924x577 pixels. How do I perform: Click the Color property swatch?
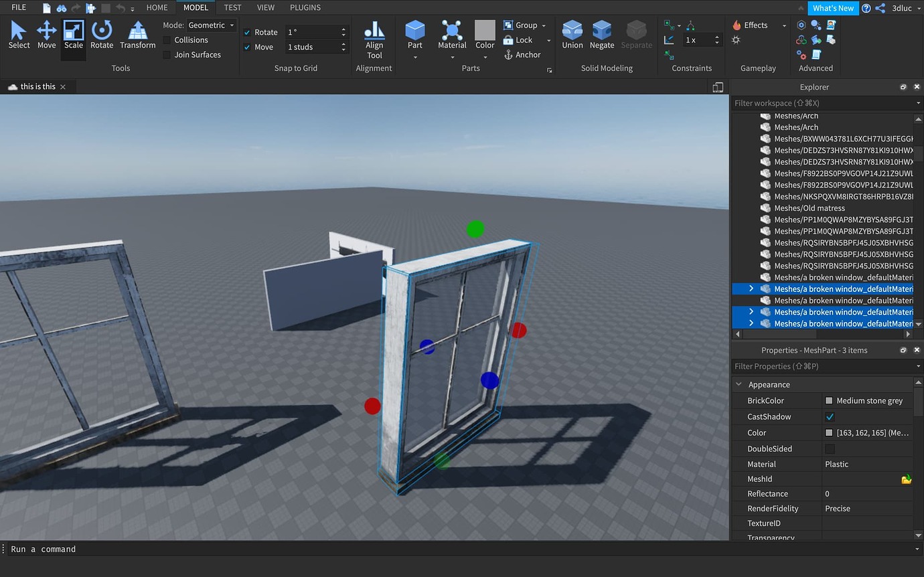pos(829,432)
